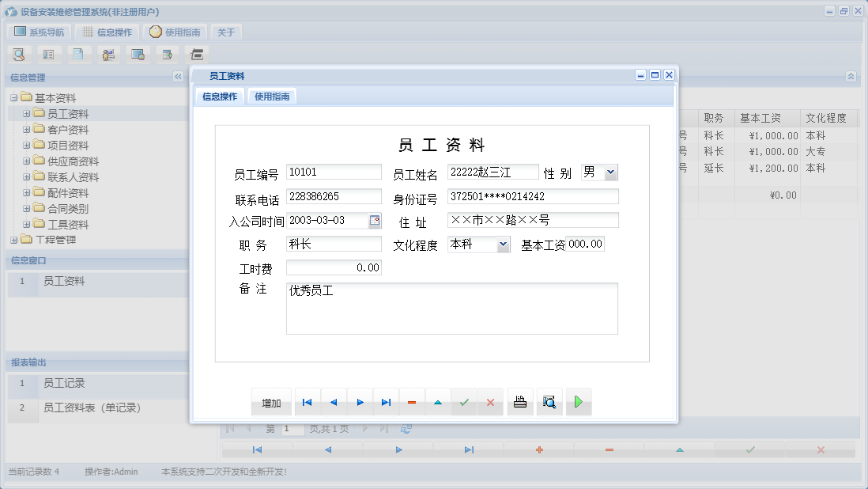Delete current record using the red minus icon
This screenshot has width=868, height=489.
[x=411, y=402]
